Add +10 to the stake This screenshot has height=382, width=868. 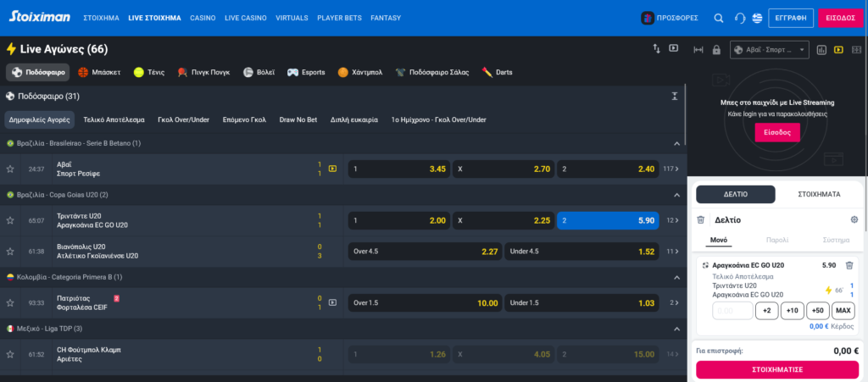(x=793, y=311)
